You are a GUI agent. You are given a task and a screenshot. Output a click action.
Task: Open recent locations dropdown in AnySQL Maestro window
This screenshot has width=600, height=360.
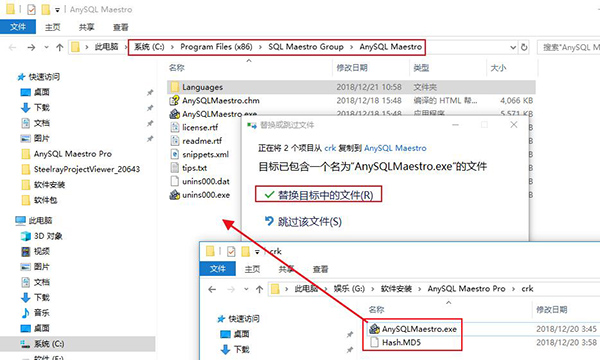46,47
